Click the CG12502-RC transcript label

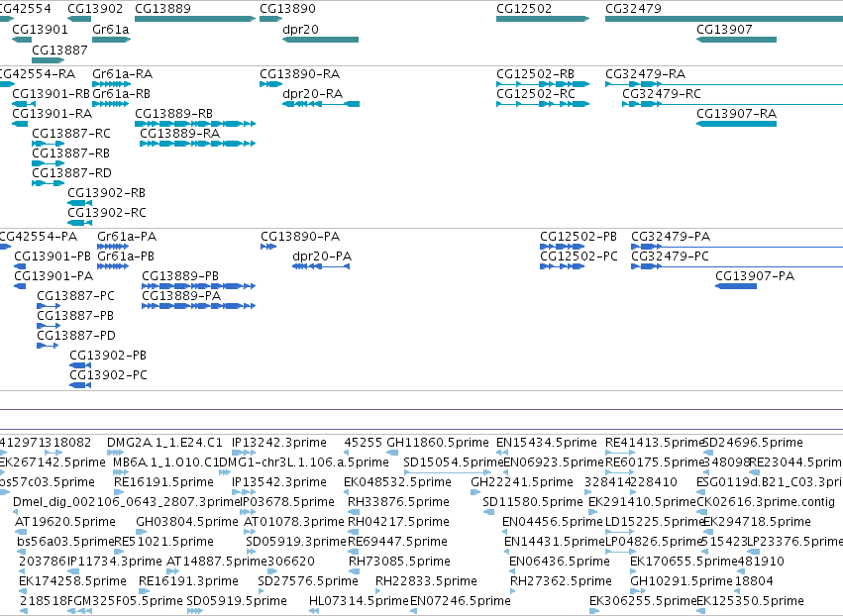coord(536,93)
